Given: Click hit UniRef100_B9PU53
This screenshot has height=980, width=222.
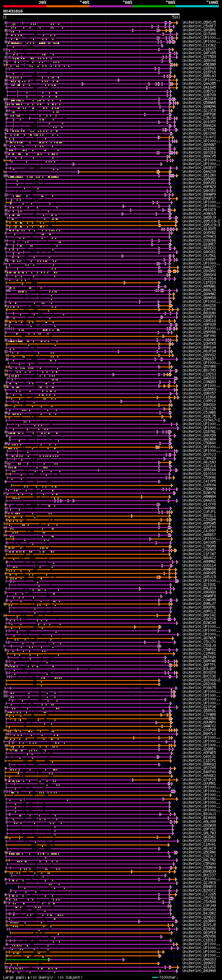Looking at the screenshot, I should pyautogui.click(x=199, y=183).
